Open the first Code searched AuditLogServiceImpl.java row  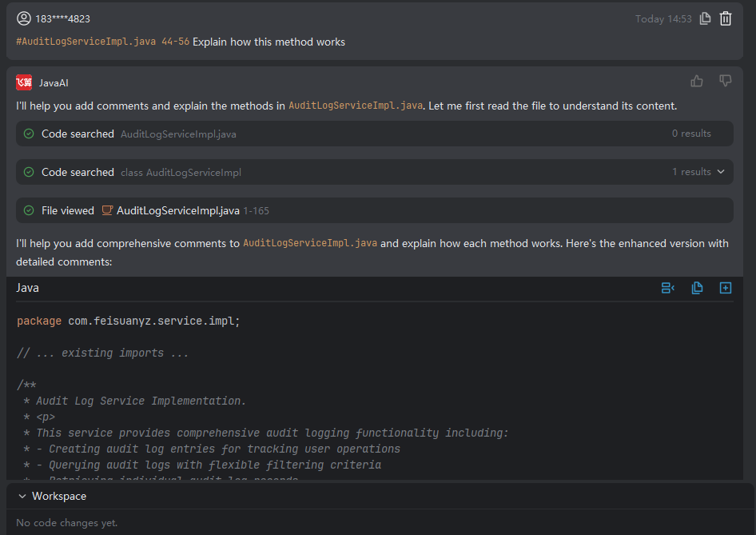pos(178,134)
